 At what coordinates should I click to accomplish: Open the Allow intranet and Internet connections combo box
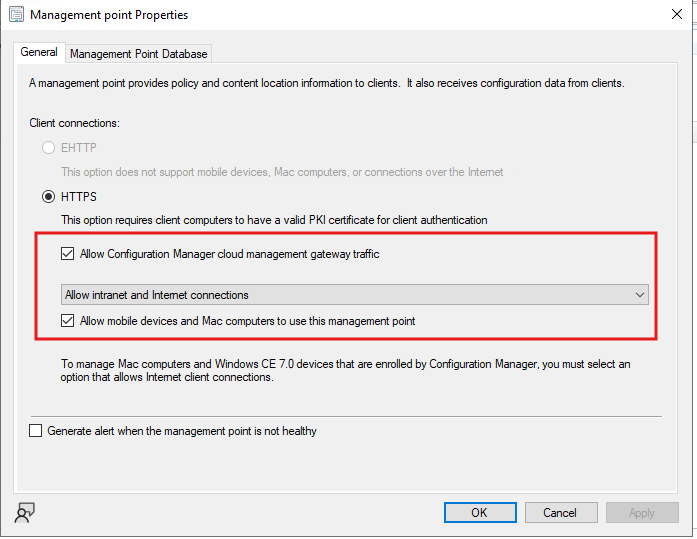[x=350, y=295]
